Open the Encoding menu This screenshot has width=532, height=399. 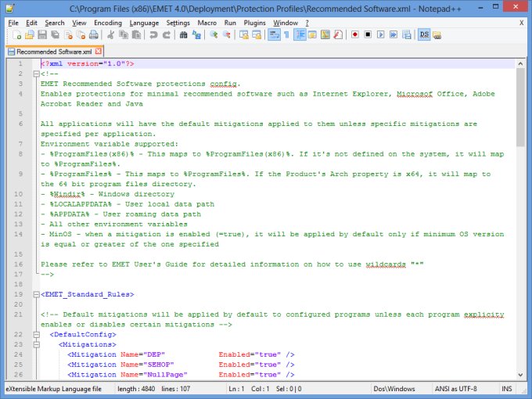click(108, 23)
